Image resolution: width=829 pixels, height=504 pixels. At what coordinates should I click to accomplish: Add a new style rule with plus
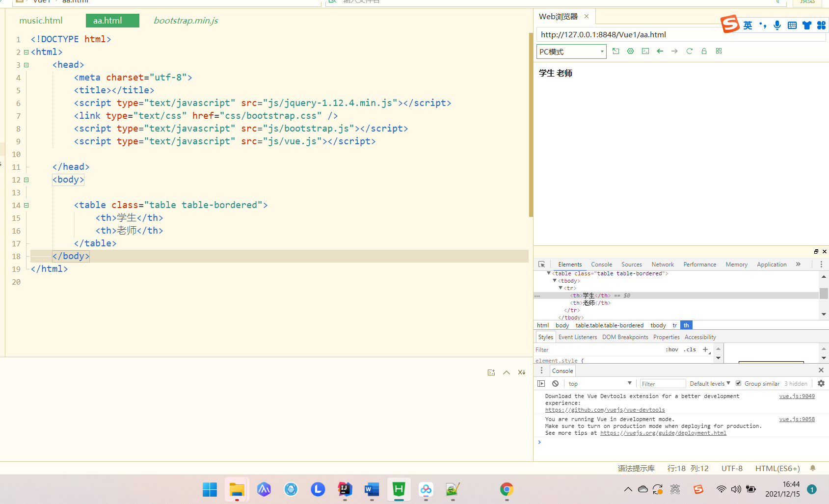coord(705,349)
